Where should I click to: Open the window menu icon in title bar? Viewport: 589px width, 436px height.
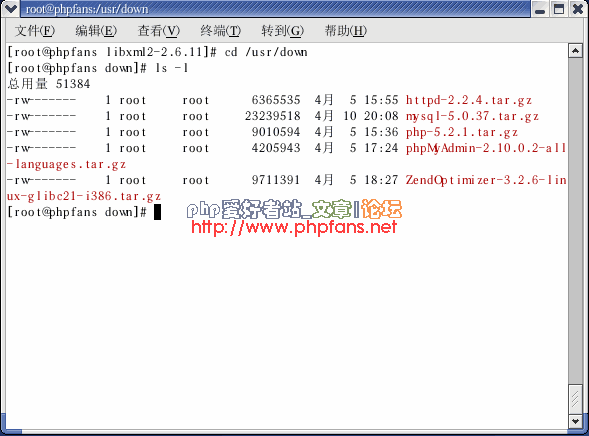click(10, 9)
